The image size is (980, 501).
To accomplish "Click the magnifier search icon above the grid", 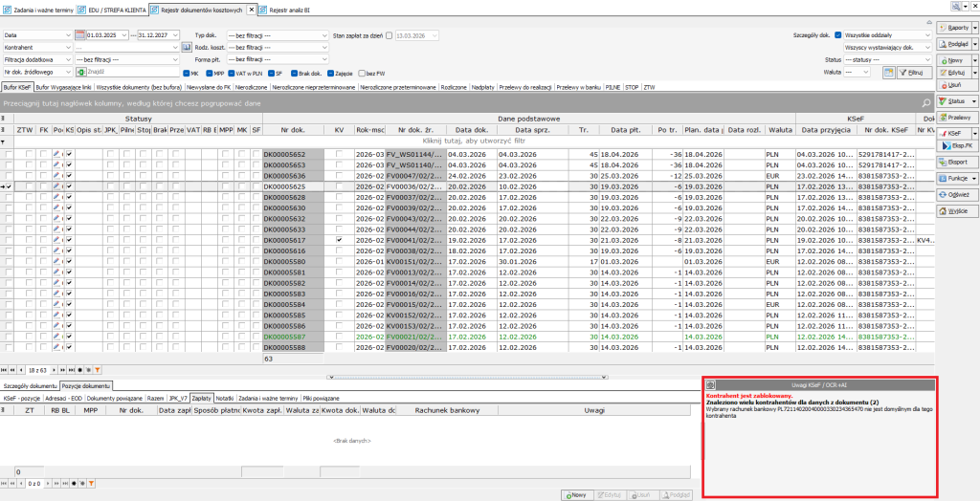I will point(925,102).
